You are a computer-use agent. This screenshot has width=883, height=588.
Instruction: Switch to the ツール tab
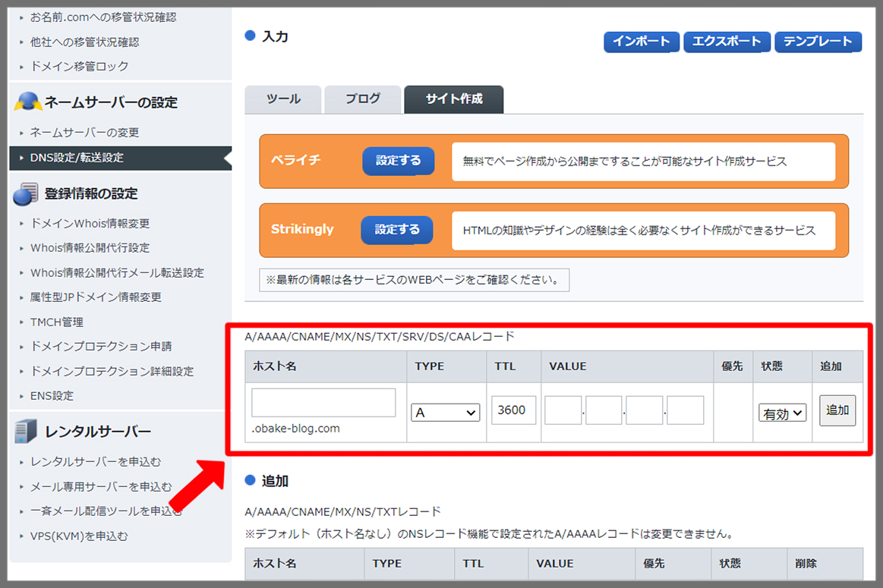point(283,99)
